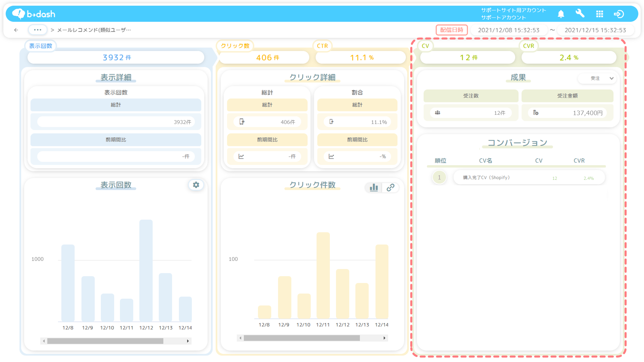Edit the end date 2021/12/15 field
This screenshot has height=362, width=644.
pyautogui.click(x=595, y=30)
